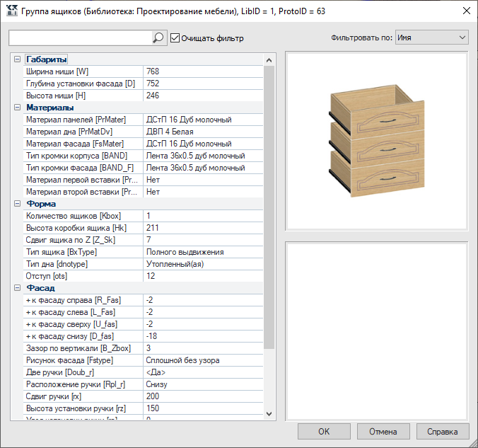Select the Материал панелей value field

203,120
